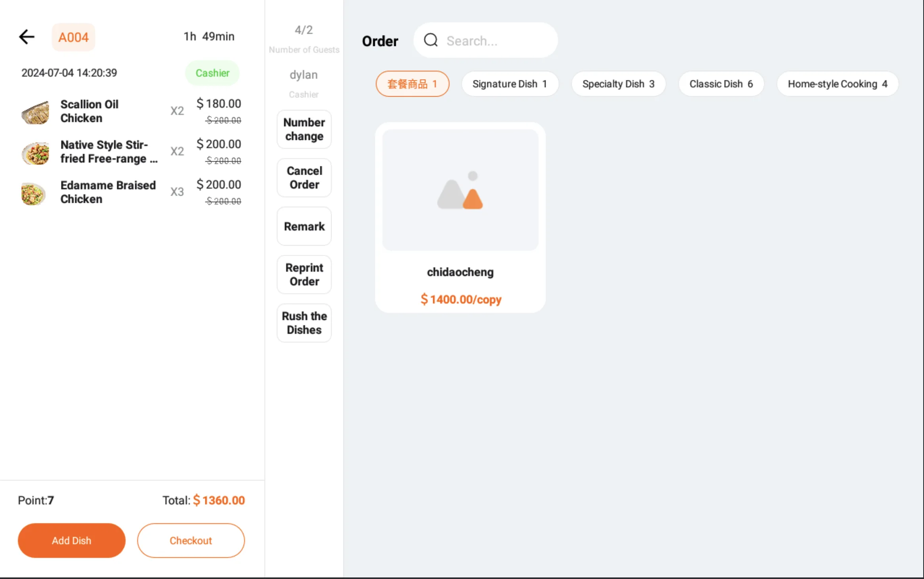Click the Rush the Dishes button
Image resolution: width=924 pixels, height=579 pixels.
304,323
